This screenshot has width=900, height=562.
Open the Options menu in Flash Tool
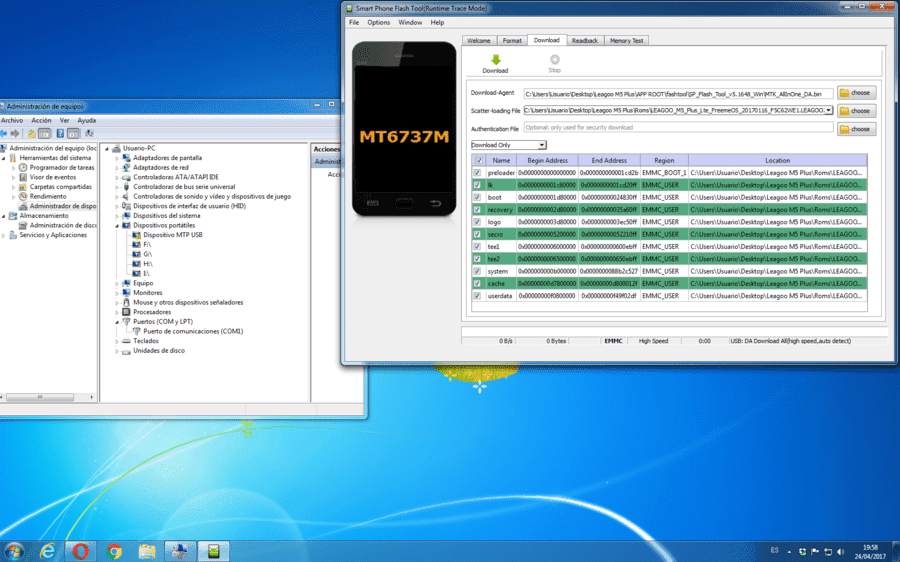pyautogui.click(x=378, y=22)
